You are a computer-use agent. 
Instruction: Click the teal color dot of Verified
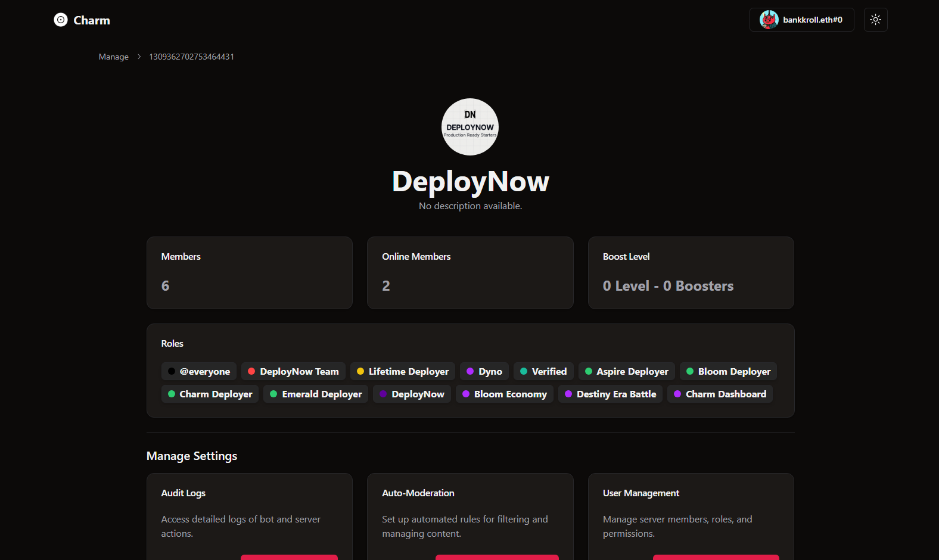click(524, 371)
